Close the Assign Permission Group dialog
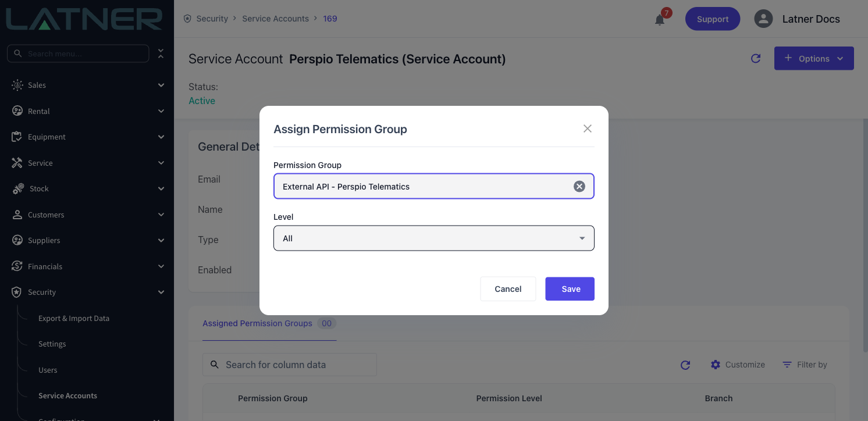 point(588,129)
